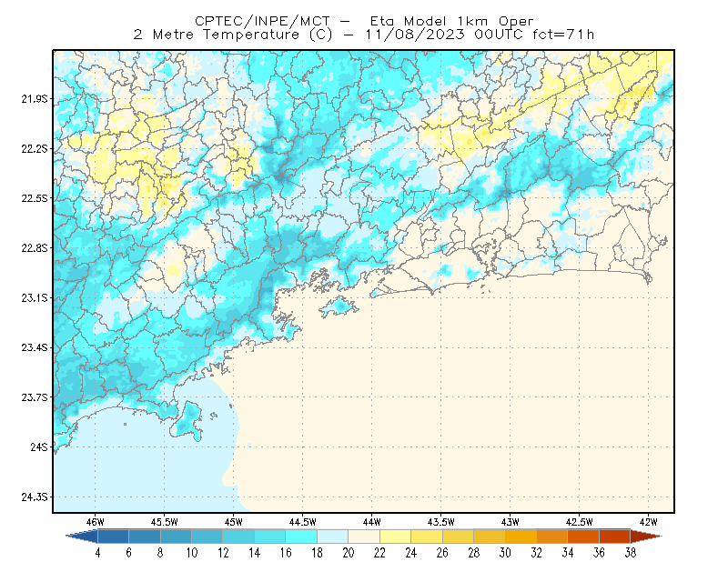Click the darkest blue colorbar segment 4-6
728x562 pixels.
point(113,536)
